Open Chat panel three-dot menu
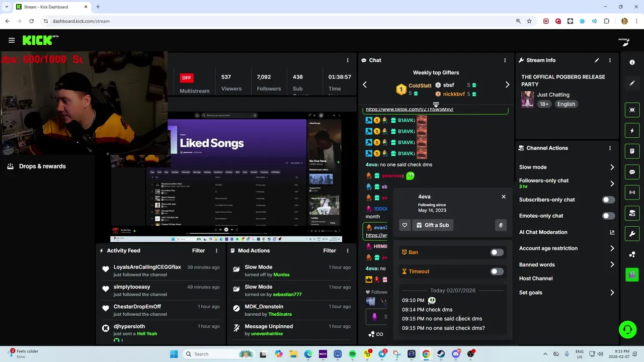 tap(505, 60)
